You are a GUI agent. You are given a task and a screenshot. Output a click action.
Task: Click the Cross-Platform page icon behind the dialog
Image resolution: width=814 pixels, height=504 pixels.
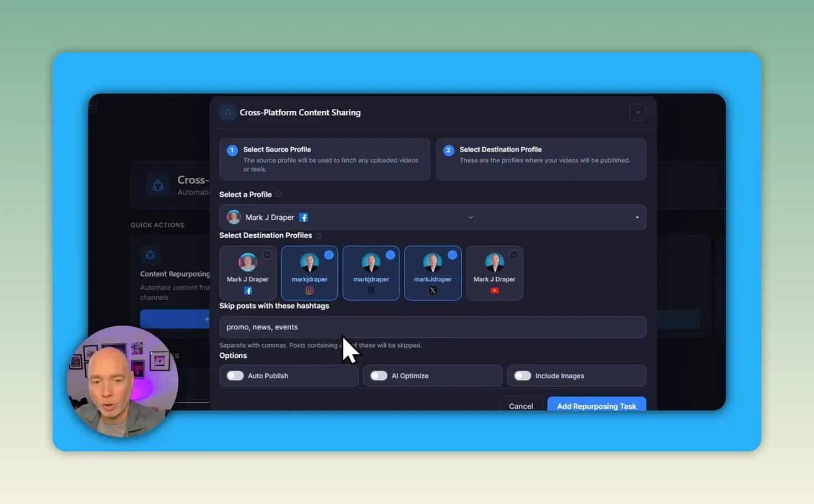158,186
